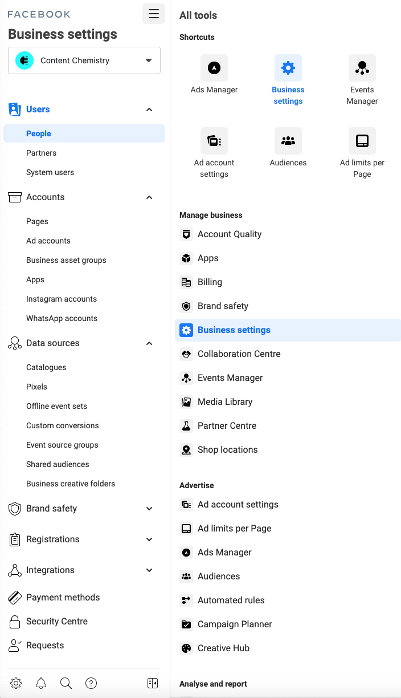Image resolution: width=401 pixels, height=698 pixels.
Task: Toggle the sidebar collapse icon at bottom
Action: click(x=152, y=683)
